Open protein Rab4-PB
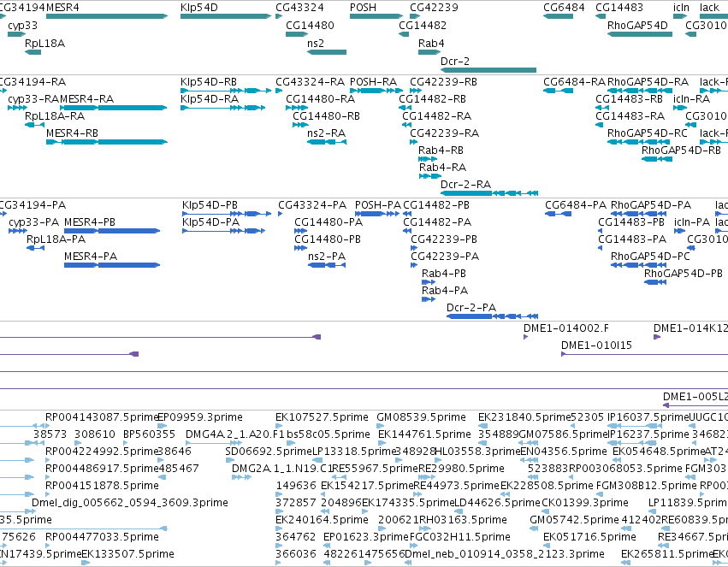This screenshot has width=728, height=567. tap(443, 274)
